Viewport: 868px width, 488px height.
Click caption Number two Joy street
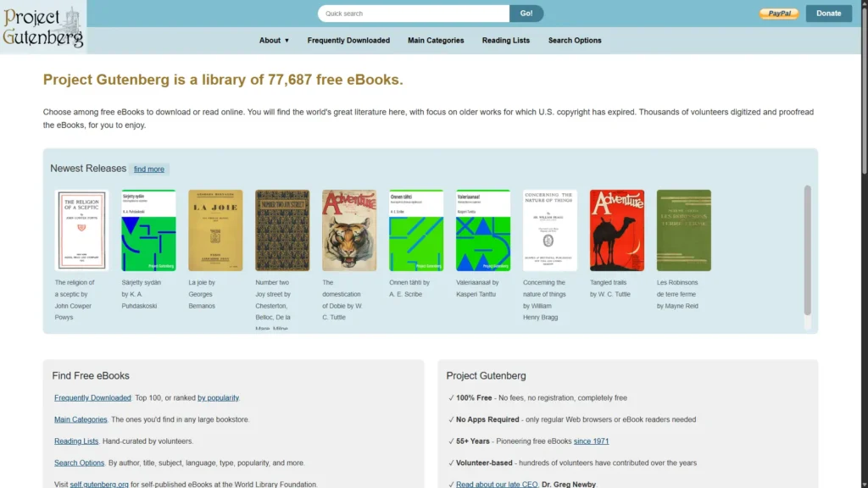[273, 304]
